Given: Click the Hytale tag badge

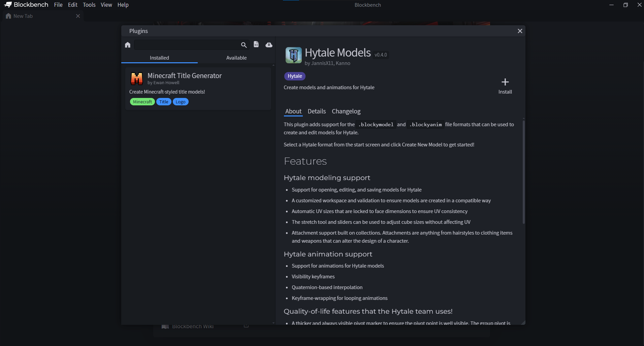Looking at the screenshot, I should click(295, 76).
